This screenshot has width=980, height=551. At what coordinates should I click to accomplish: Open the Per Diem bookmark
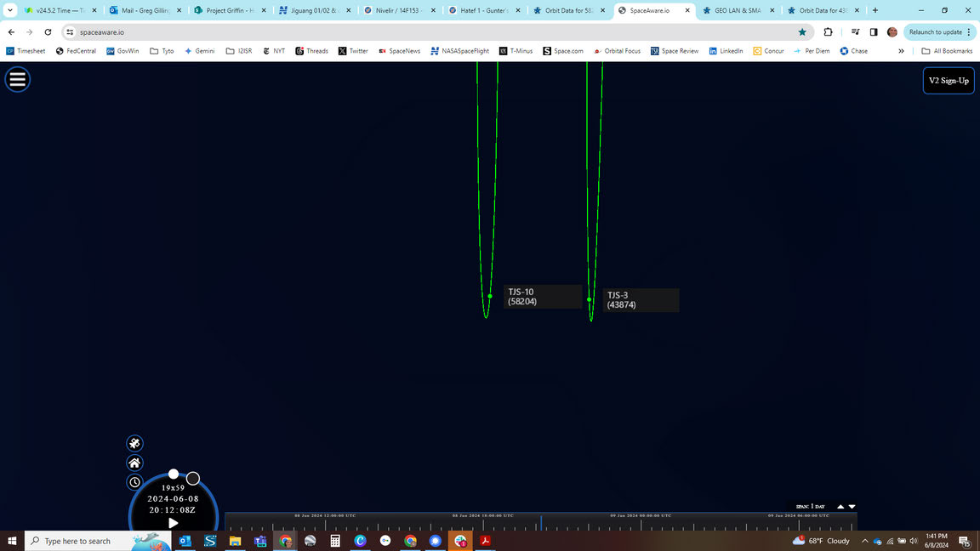pos(812,51)
